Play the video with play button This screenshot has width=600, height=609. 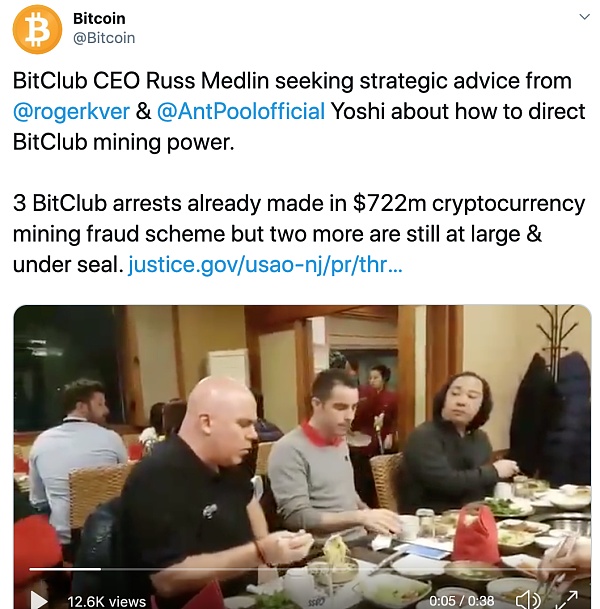(x=38, y=599)
